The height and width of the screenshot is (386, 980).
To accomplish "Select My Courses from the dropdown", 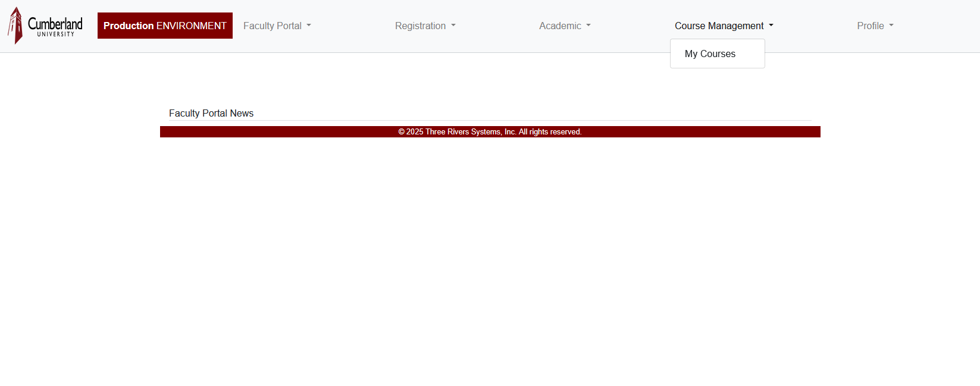I will [718, 54].
